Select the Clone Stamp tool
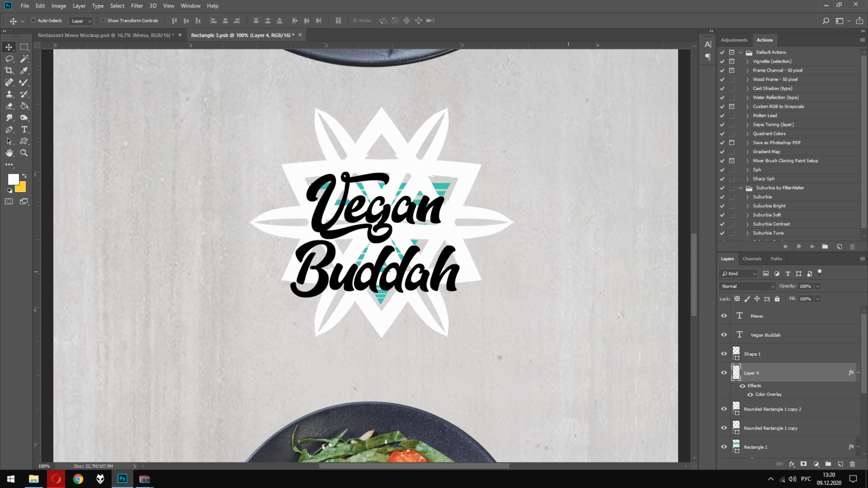The width and height of the screenshot is (868, 488). click(9, 94)
